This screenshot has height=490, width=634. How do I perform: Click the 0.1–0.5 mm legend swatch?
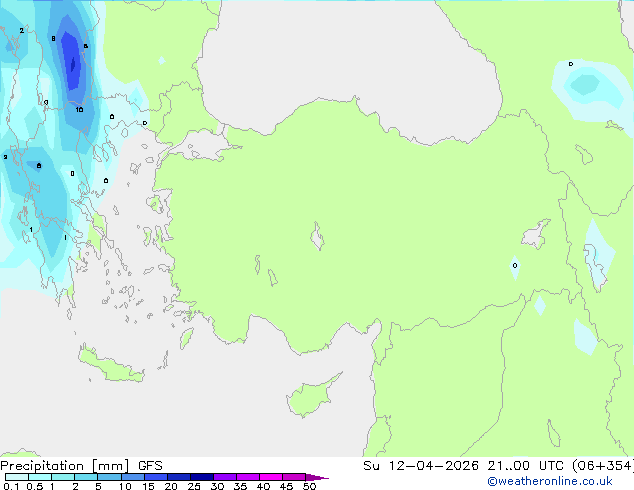(x=17, y=477)
